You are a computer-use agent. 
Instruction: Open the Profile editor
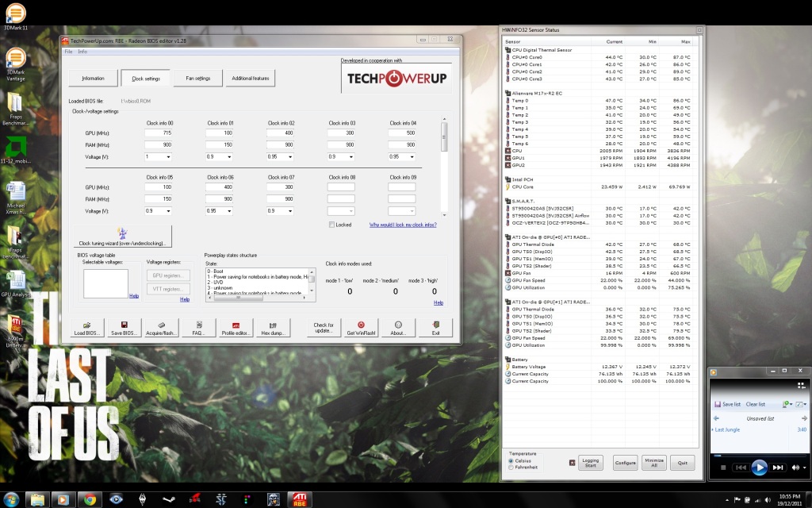click(x=236, y=328)
